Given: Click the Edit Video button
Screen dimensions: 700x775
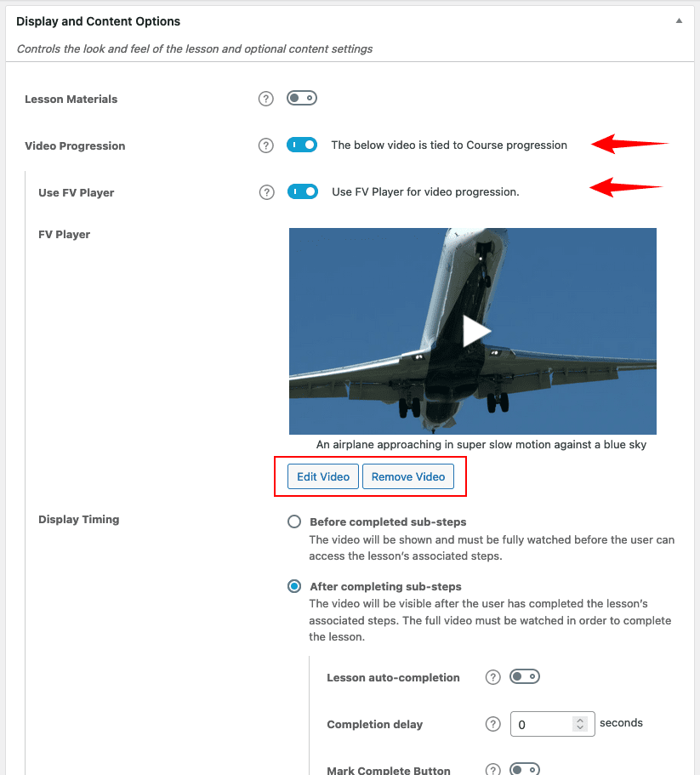Looking at the screenshot, I should [x=323, y=476].
